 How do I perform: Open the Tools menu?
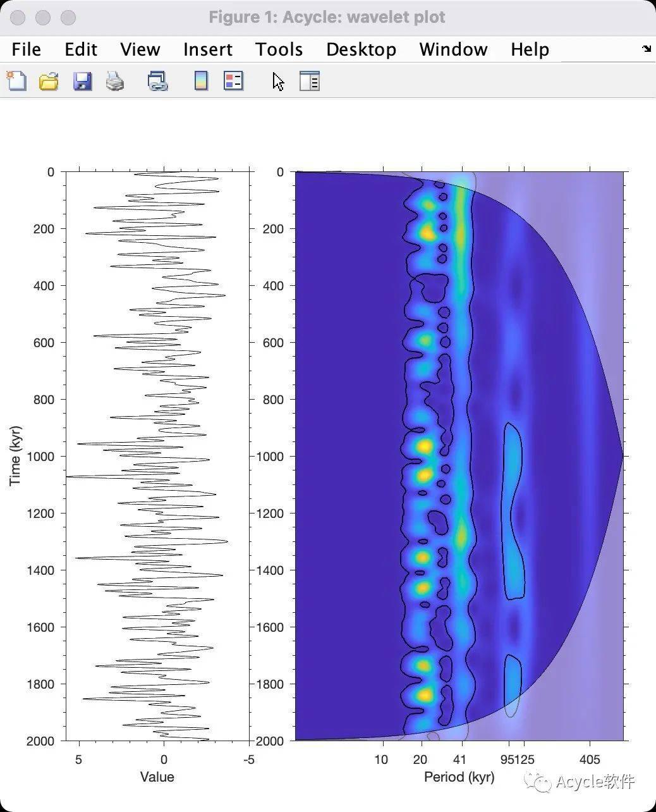tap(279, 49)
